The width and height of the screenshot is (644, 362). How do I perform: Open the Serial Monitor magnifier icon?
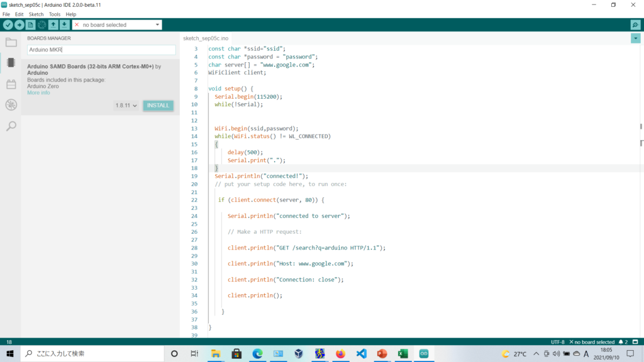[635, 25]
